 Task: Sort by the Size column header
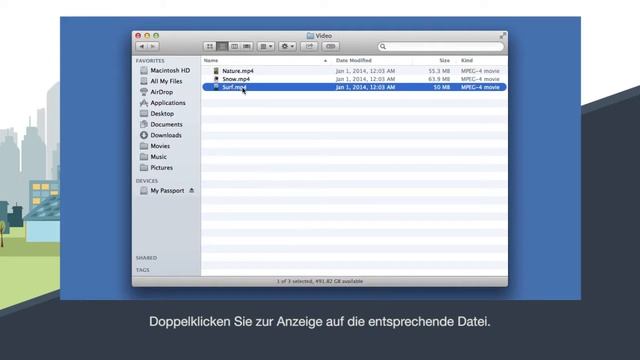444,60
